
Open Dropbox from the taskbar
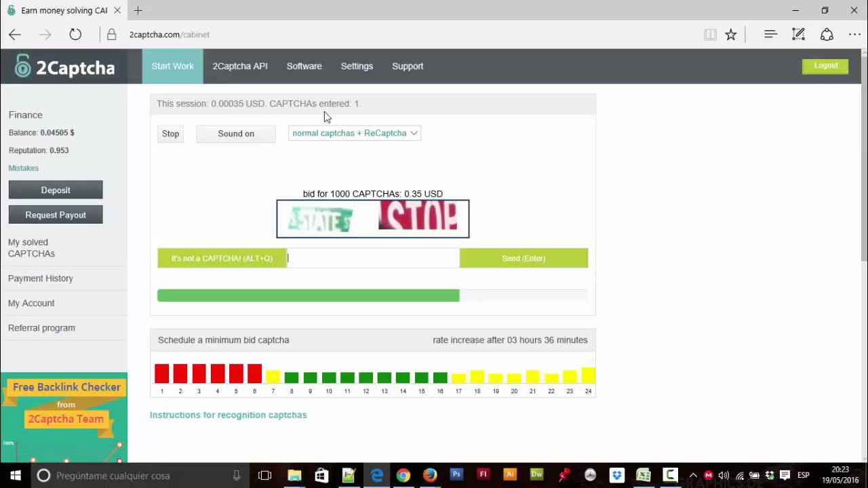pyautogui.click(x=616, y=476)
